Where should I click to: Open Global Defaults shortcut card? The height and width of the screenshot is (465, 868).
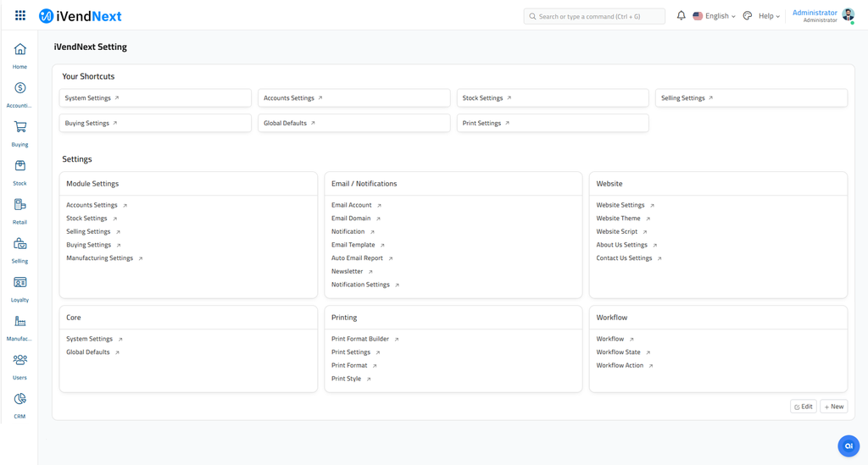pos(353,124)
